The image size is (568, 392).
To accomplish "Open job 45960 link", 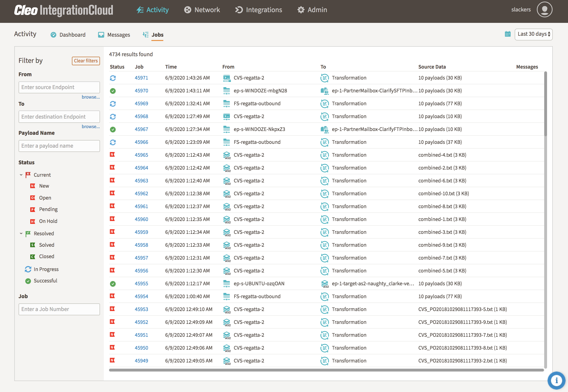I will [141, 219].
